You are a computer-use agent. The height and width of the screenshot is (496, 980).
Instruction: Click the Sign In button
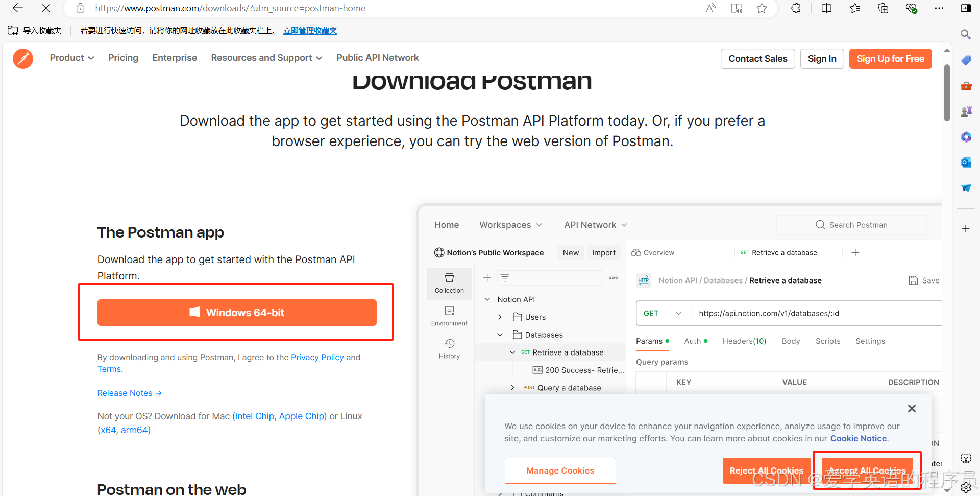tap(822, 59)
